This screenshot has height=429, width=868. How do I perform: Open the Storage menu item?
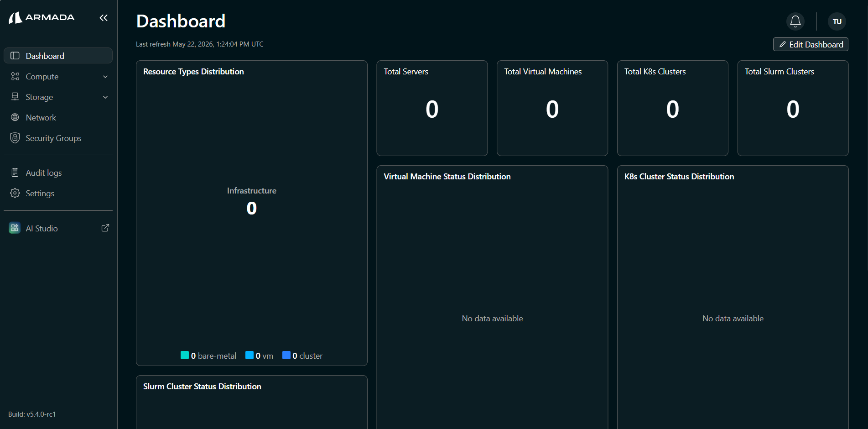pyautogui.click(x=58, y=97)
